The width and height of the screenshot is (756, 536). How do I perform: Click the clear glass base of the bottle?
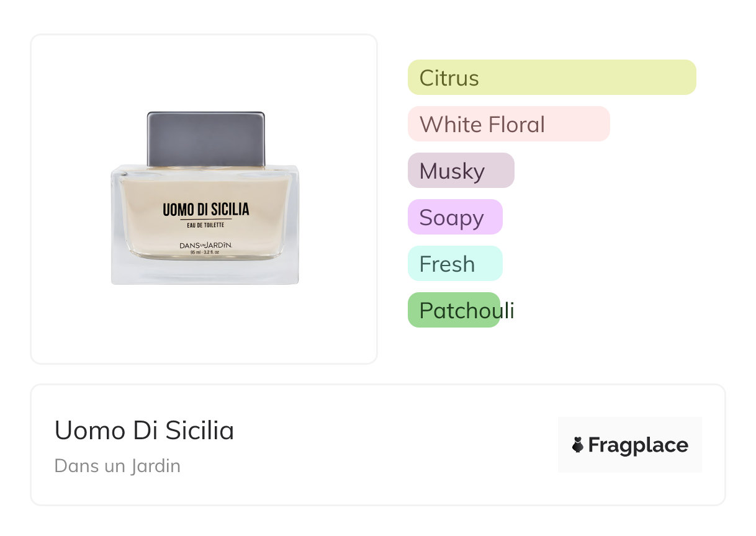tap(205, 272)
